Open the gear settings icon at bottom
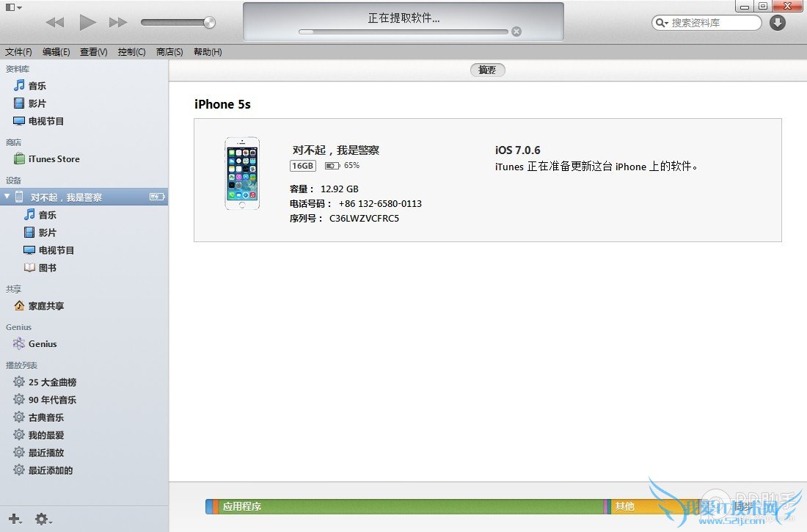 tap(40, 519)
